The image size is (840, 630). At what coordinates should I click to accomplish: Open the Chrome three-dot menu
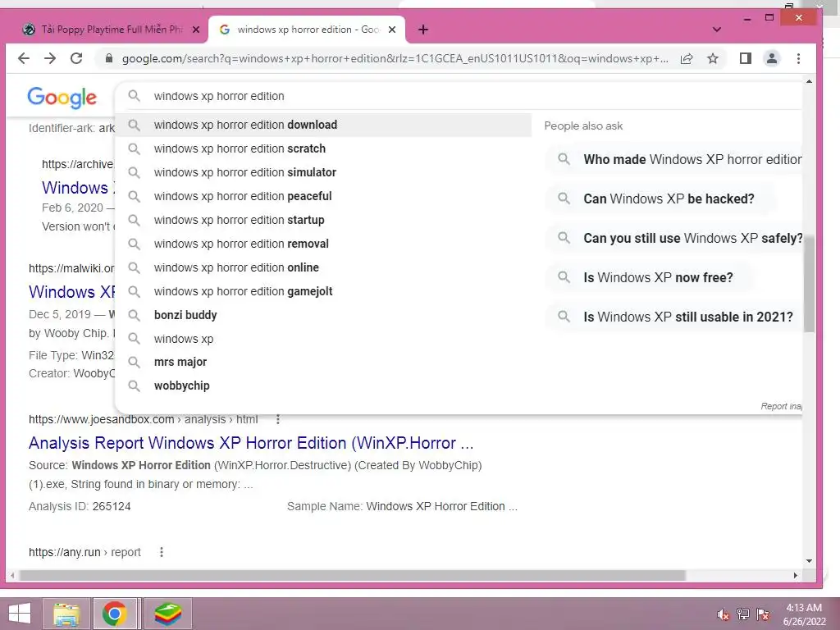[x=798, y=58]
